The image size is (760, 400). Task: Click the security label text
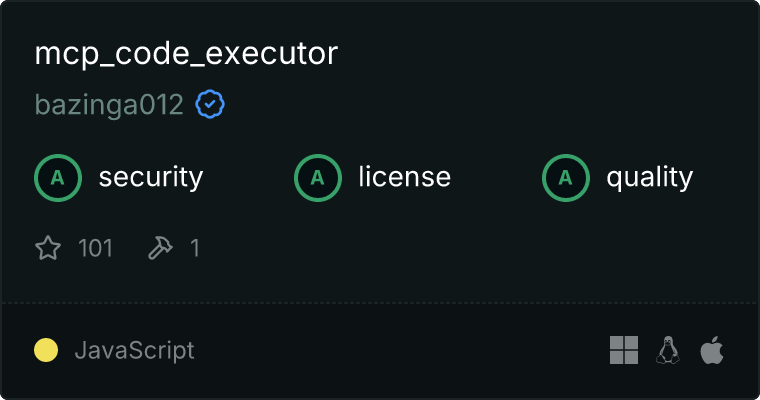pos(151,177)
